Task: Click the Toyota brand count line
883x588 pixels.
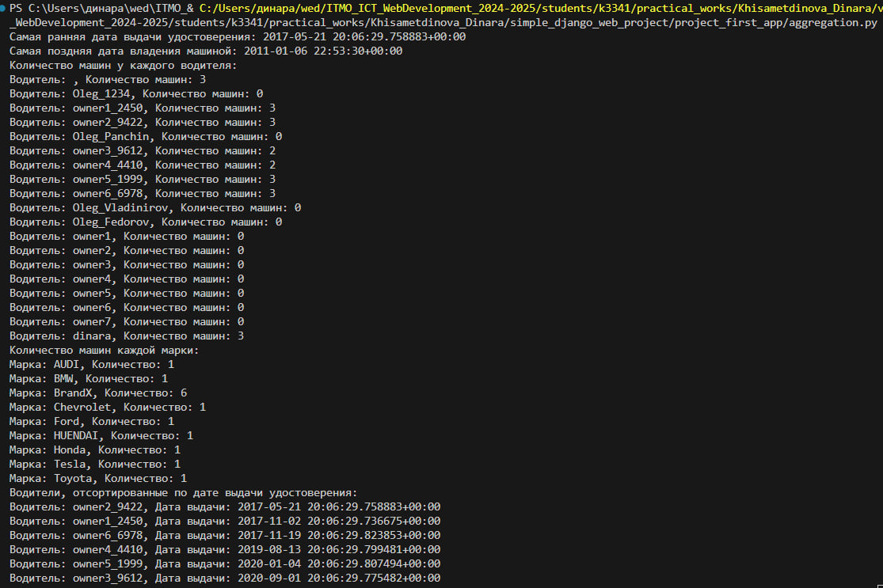Action: pyautogui.click(x=98, y=479)
